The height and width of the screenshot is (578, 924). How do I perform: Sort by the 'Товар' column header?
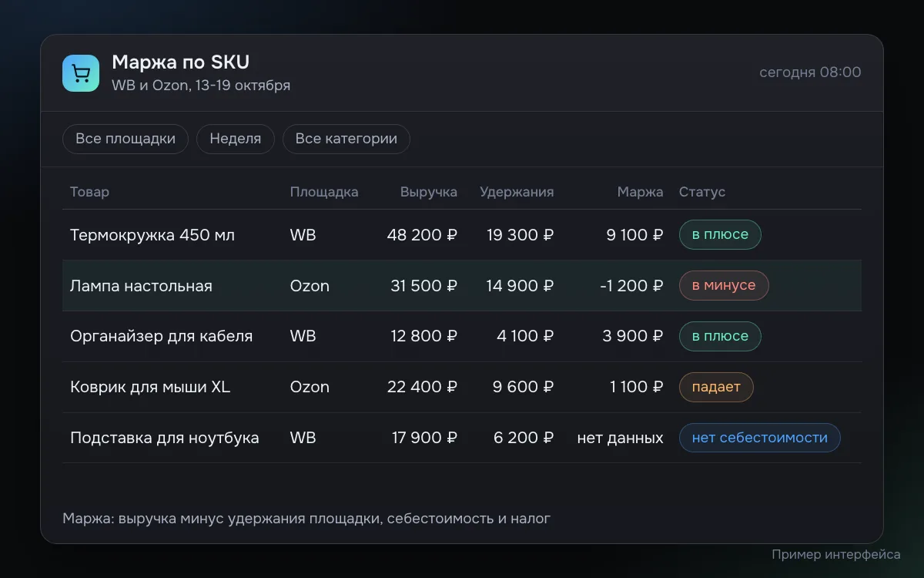(89, 192)
